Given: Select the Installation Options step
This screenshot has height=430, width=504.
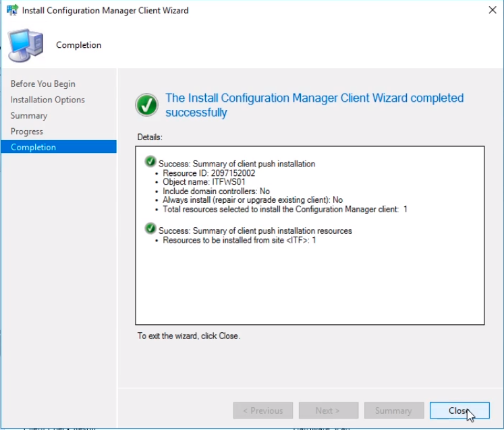Looking at the screenshot, I should [x=48, y=100].
